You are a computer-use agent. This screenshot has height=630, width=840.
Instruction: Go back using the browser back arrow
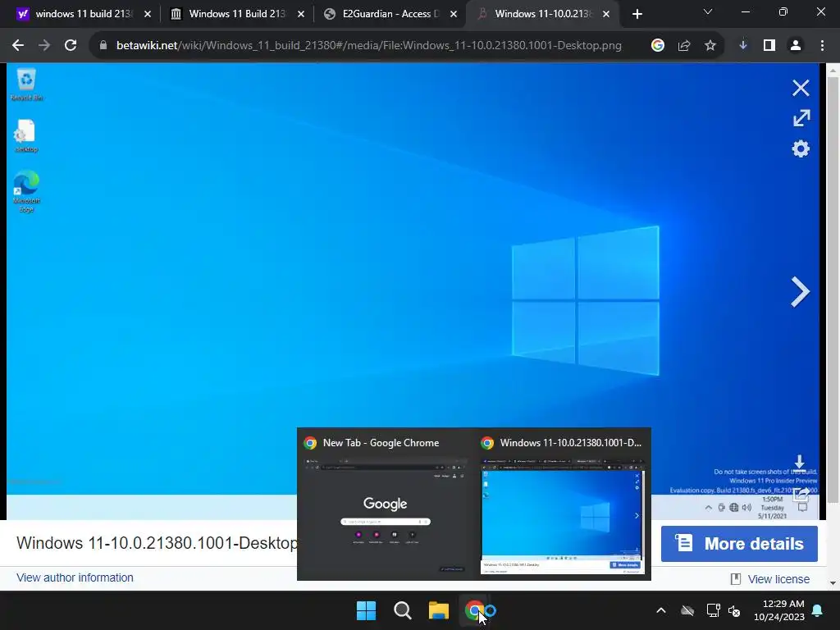point(18,46)
